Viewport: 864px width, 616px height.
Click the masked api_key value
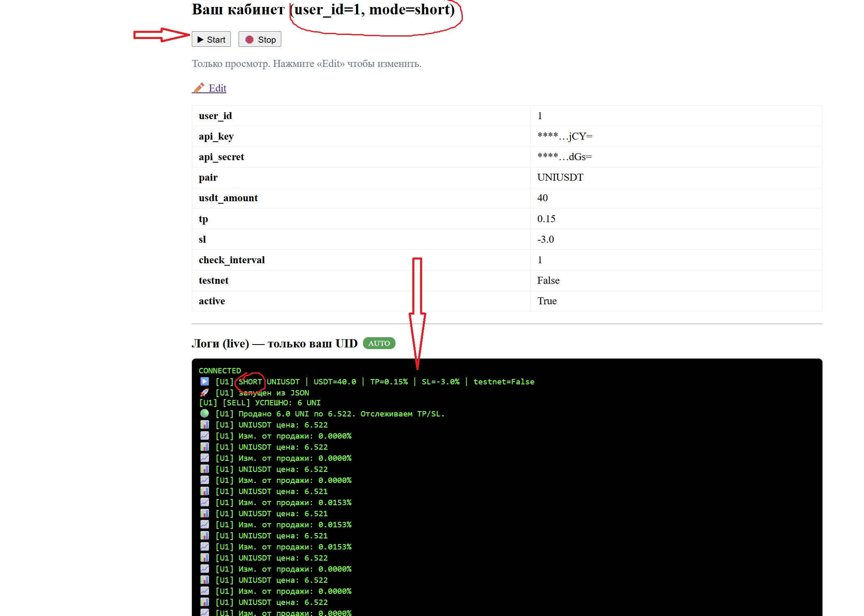(565, 136)
